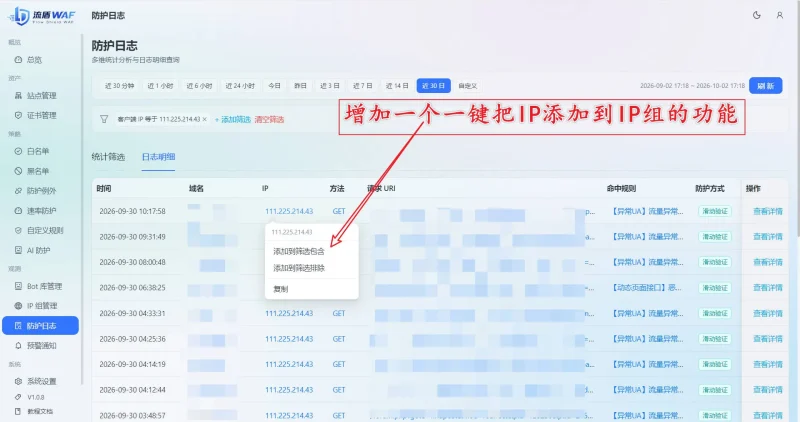Viewport: 800px width, 422px height.
Task: Select 近 7 日 time range
Action: pos(363,86)
